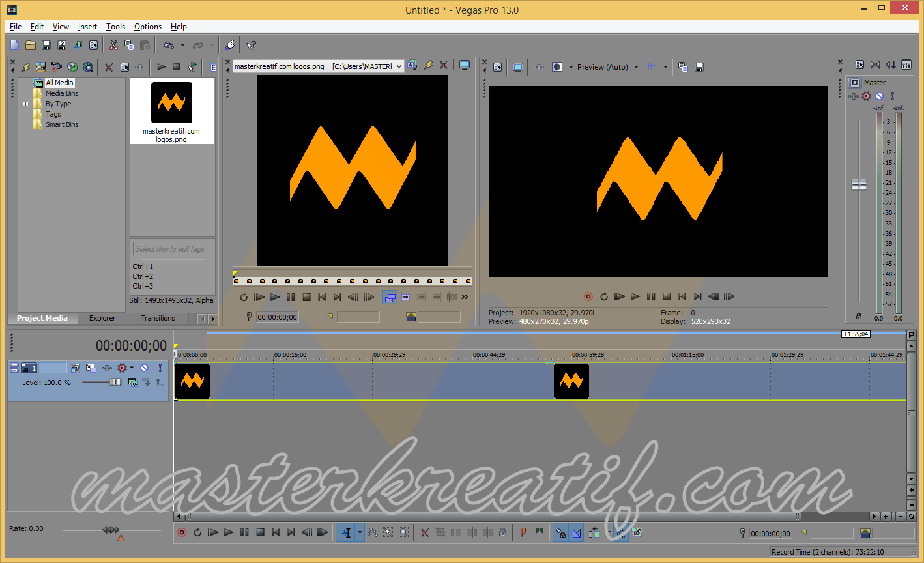
Task: Click record button under video preview
Action: pos(588,296)
